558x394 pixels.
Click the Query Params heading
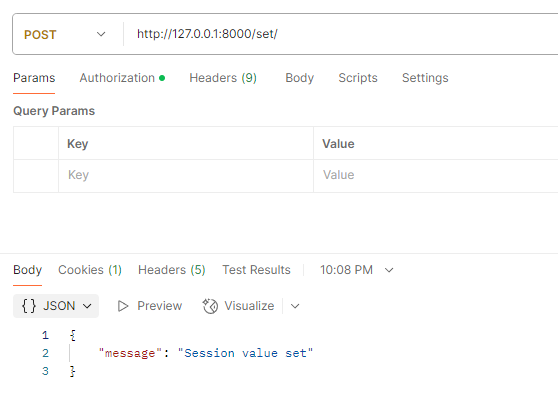[54, 111]
